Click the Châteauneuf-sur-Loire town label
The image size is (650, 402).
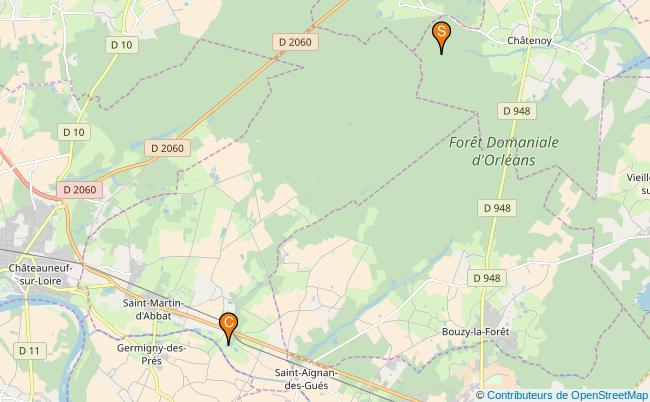pos(40,274)
